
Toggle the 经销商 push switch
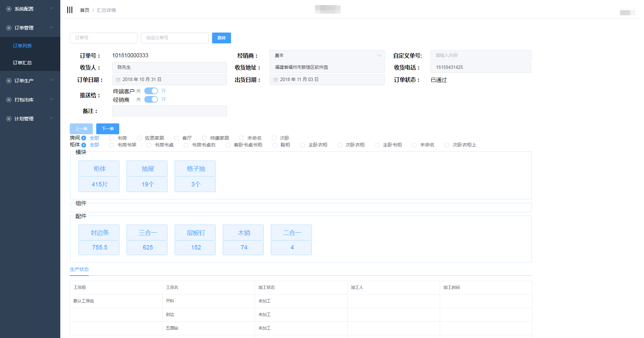151,99
